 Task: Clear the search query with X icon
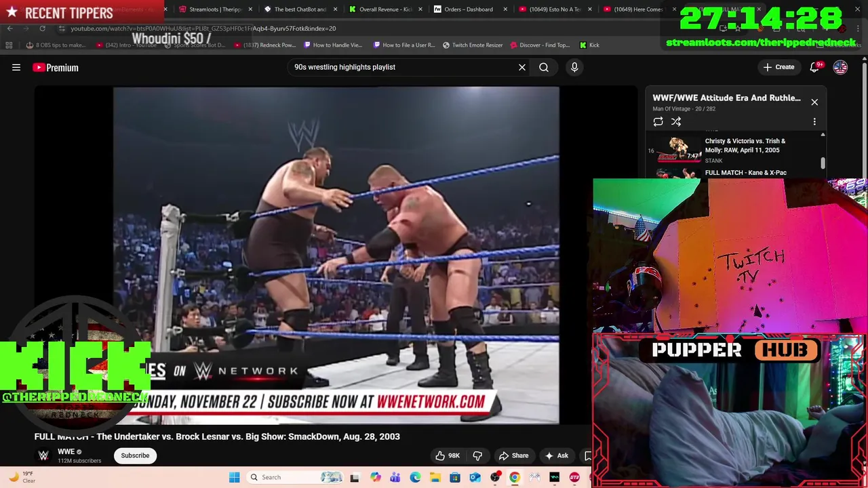pos(522,67)
